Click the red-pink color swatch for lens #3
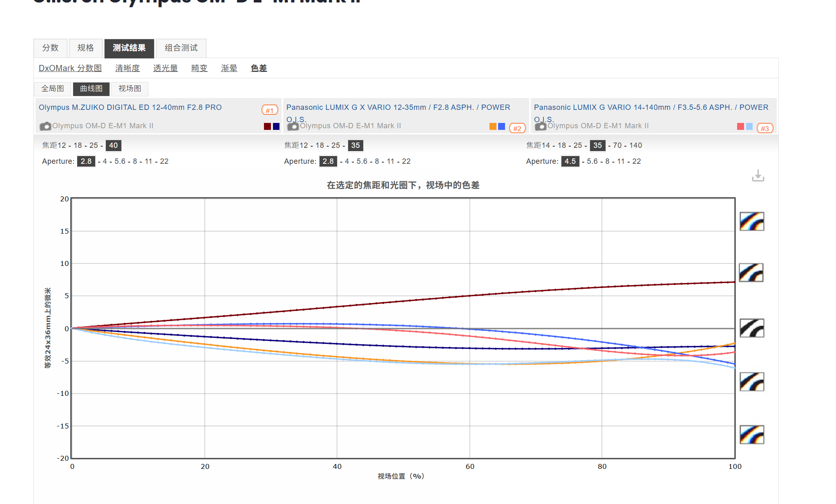This screenshot has height=504, width=836. 740,127
